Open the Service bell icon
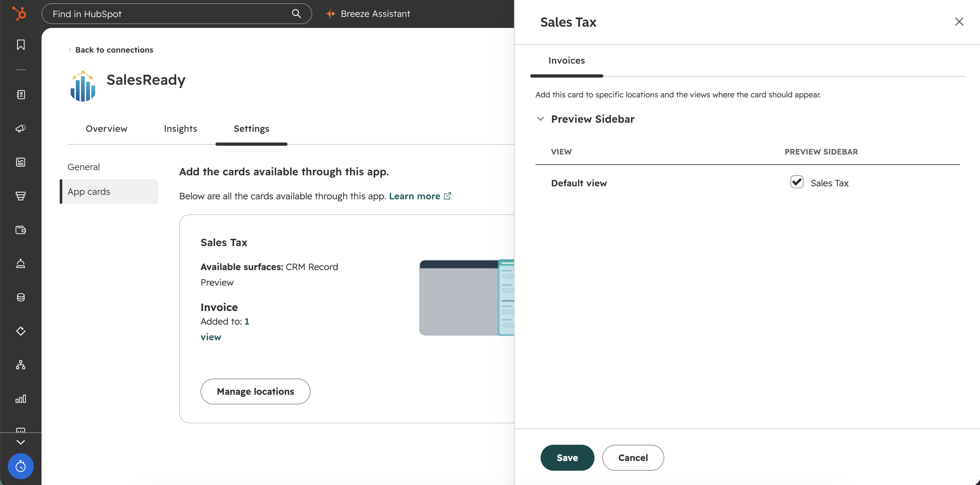Image resolution: width=980 pixels, height=485 pixels. coord(20,263)
